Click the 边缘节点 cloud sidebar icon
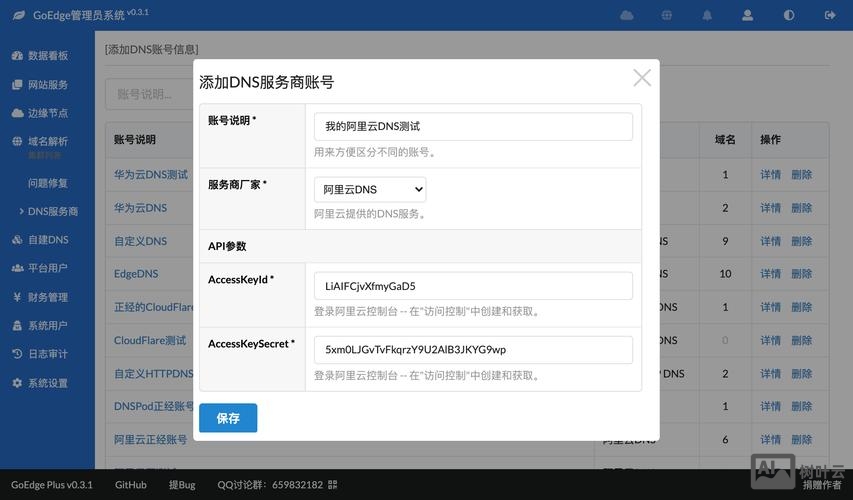Image resolution: width=853 pixels, height=500 pixels. point(17,113)
